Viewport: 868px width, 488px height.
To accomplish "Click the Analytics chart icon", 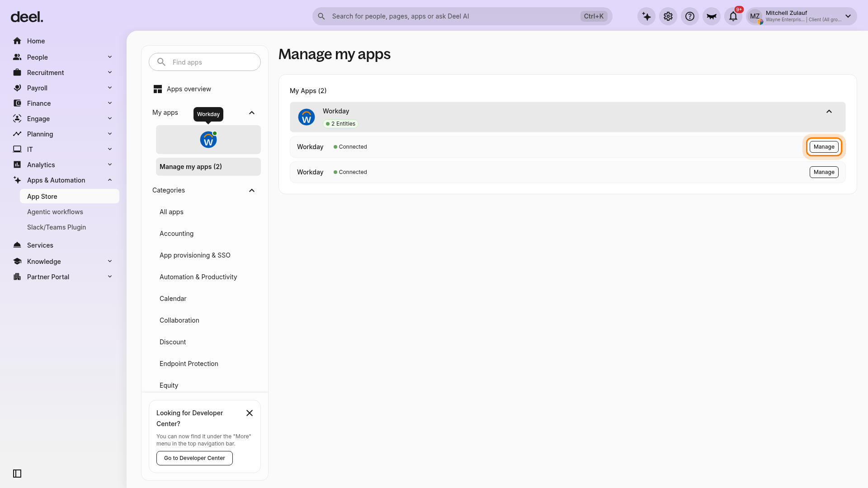I will 17,164.
